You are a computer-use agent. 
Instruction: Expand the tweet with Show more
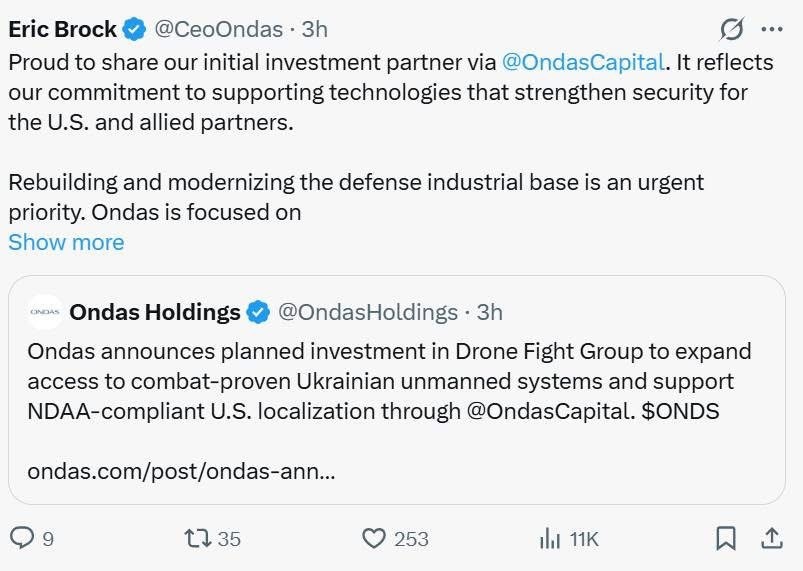click(66, 242)
